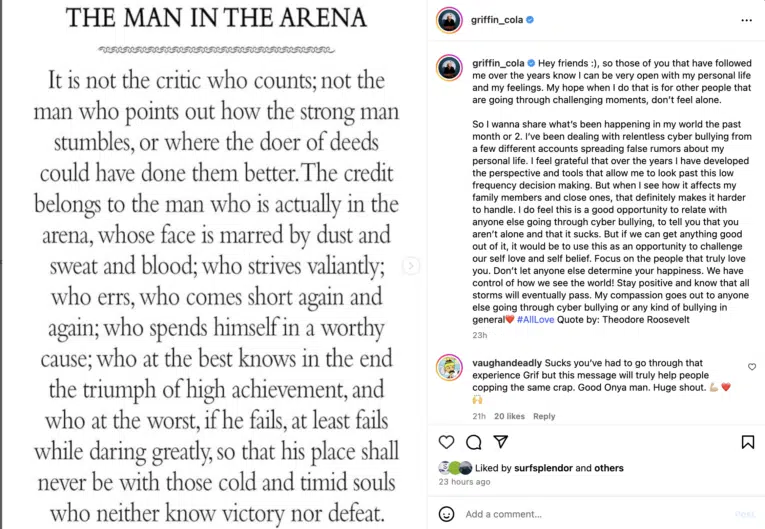Save post with bookmark icon

click(x=747, y=442)
